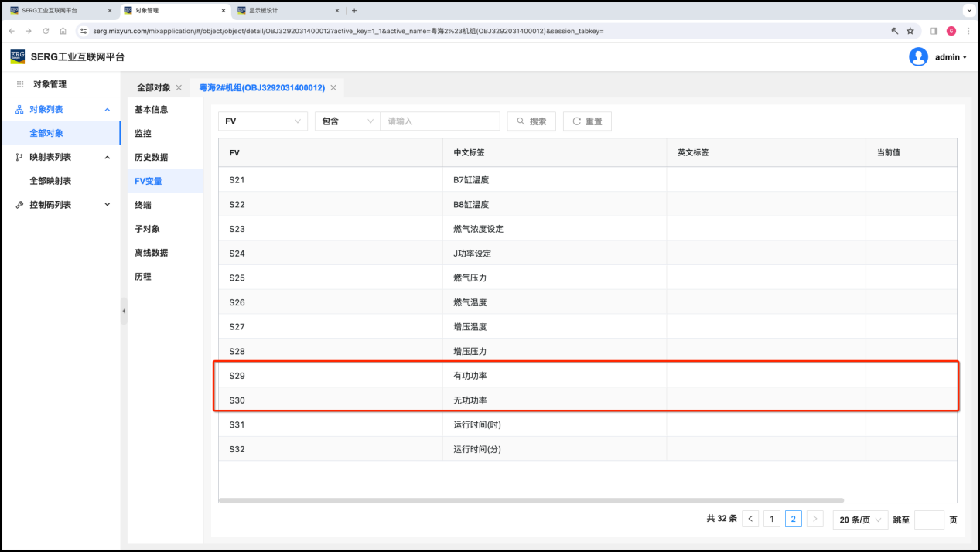Open the FV field filter dropdown
The image size is (980, 552).
(x=263, y=121)
